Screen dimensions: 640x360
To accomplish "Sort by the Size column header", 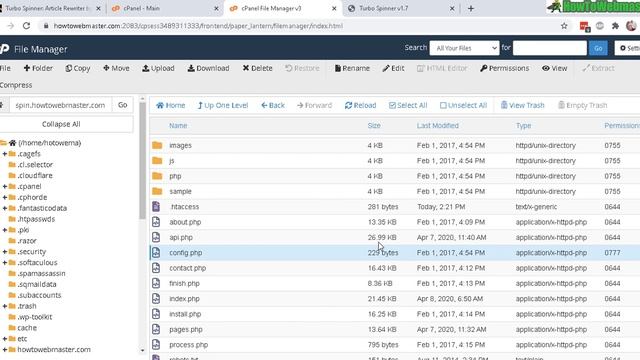I will (374, 126).
